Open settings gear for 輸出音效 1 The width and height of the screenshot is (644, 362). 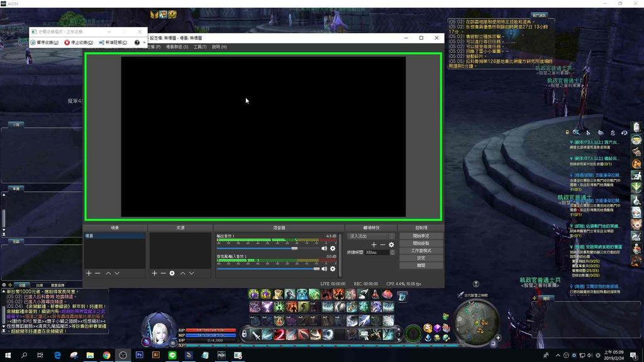tap(333, 248)
